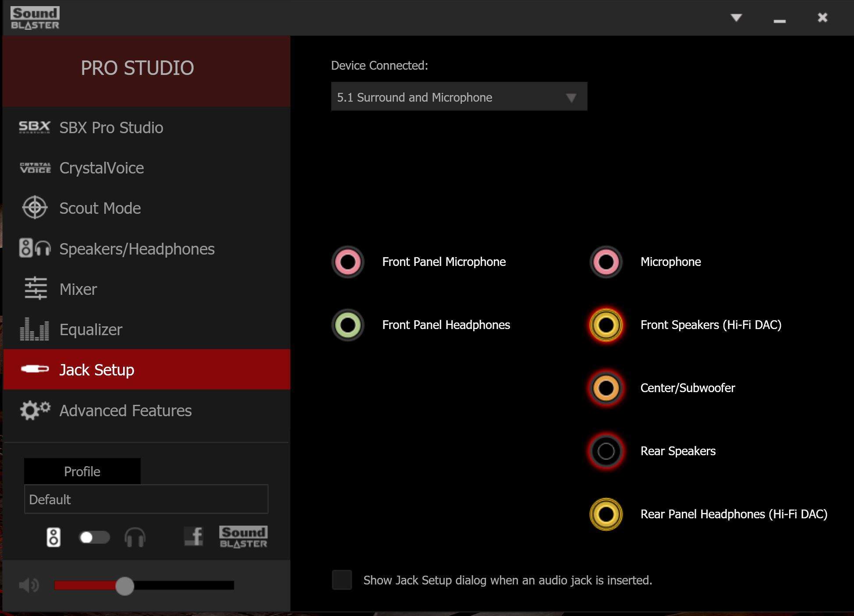Image resolution: width=854 pixels, height=616 pixels.
Task: Click the Sound Blaster logo in title bar
Action: tap(35, 18)
